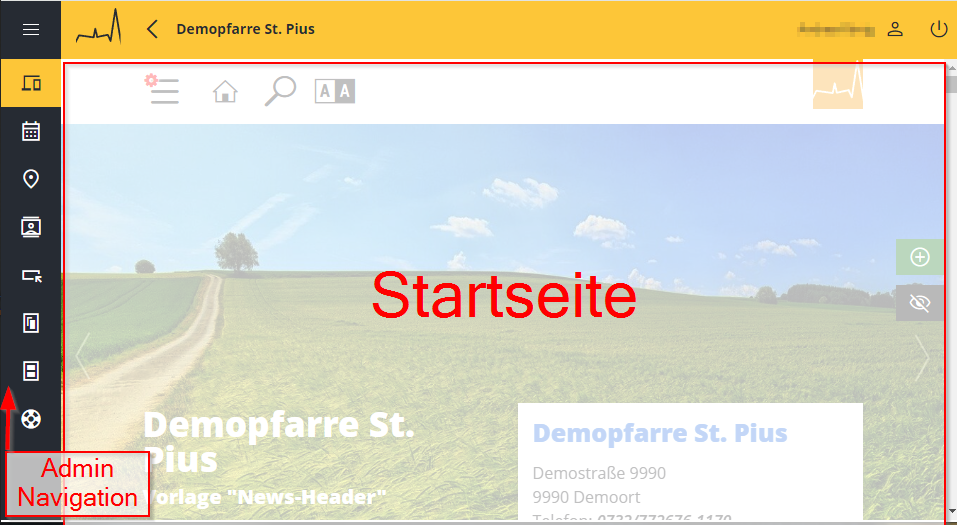Toggle the AA font size control
Image resolution: width=957 pixels, height=525 pixels.
point(335,92)
